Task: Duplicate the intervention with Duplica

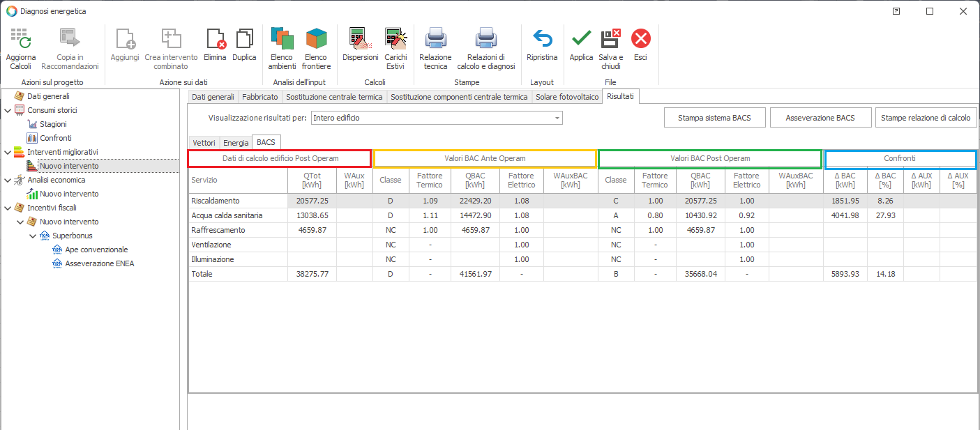Action: (244, 40)
